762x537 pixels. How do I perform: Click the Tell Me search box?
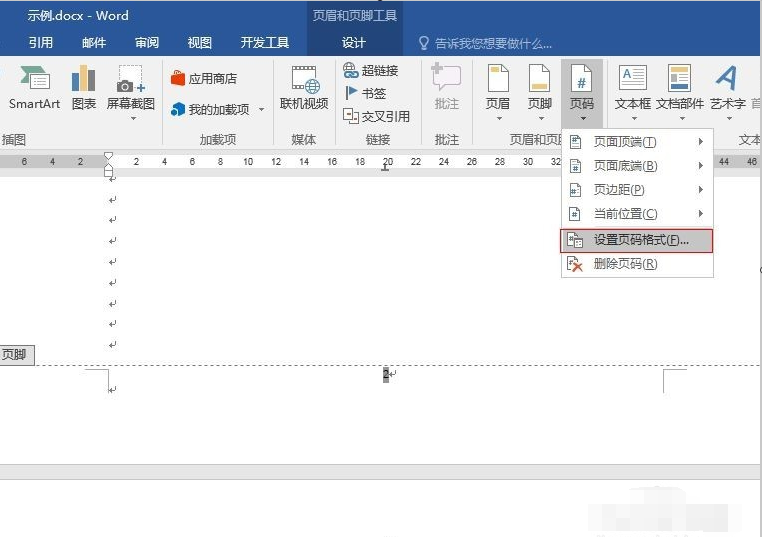[485, 44]
